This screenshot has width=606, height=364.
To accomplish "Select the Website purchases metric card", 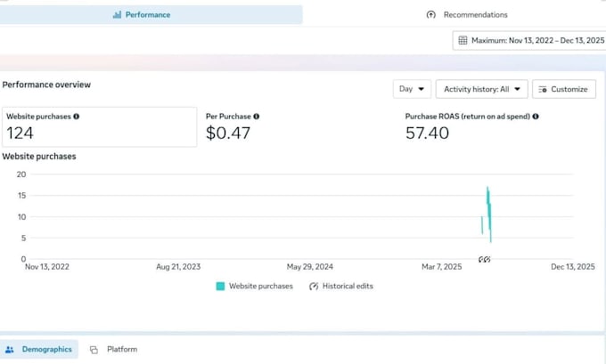I will 99,127.
